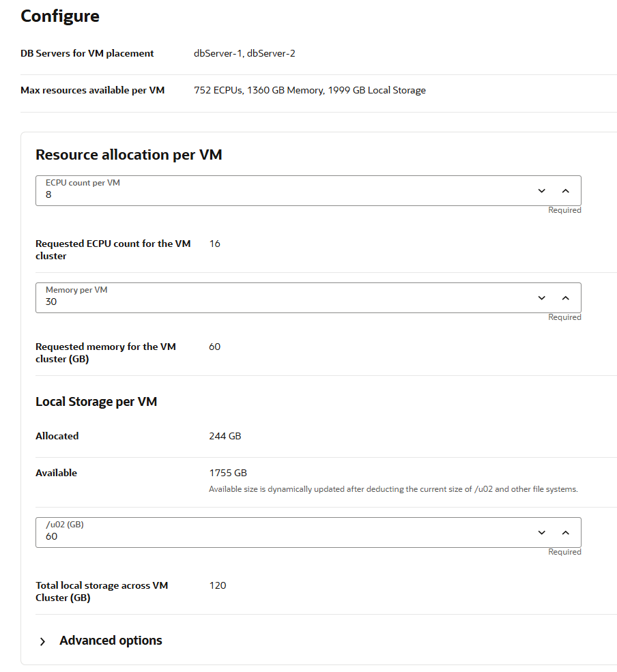The width and height of the screenshot is (617, 672).
Task: Click the Configure heading
Action: tap(60, 16)
